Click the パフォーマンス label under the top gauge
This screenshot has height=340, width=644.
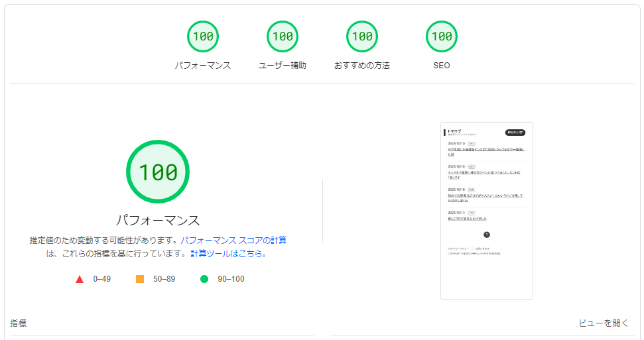pos(203,66)
